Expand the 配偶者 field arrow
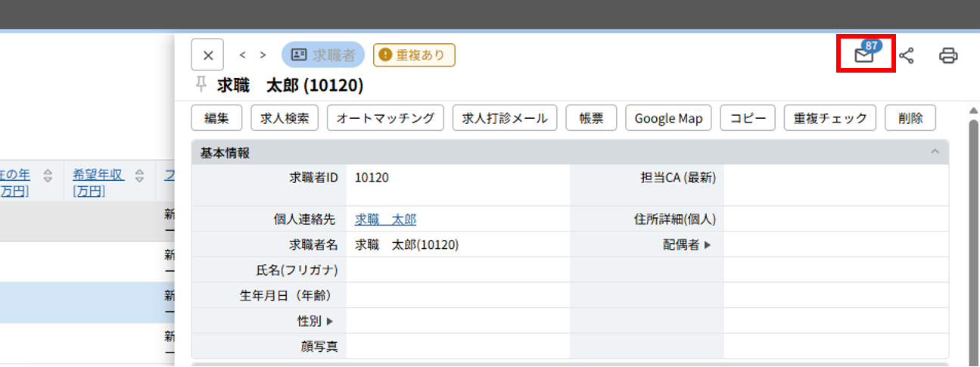 pos(708,245)
